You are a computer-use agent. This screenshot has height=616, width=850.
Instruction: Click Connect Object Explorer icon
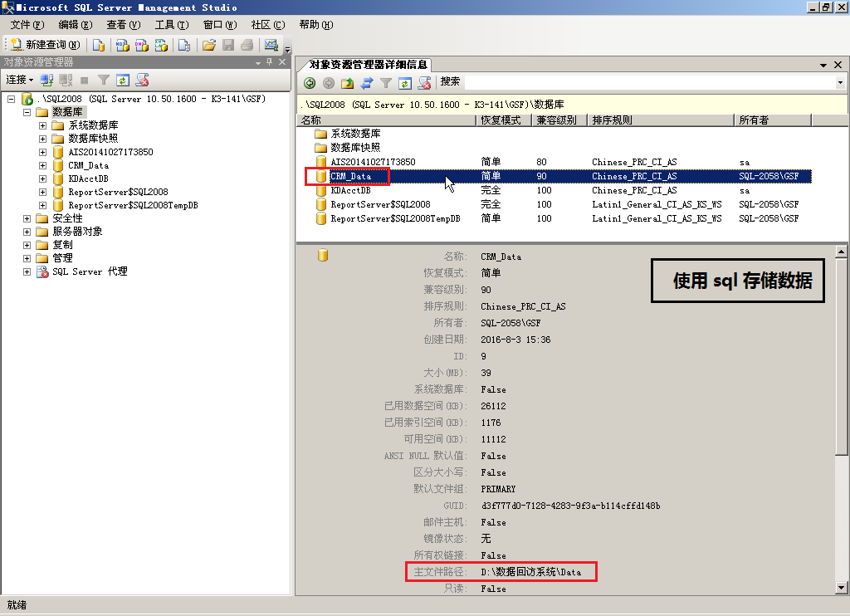tap(47, 80)
